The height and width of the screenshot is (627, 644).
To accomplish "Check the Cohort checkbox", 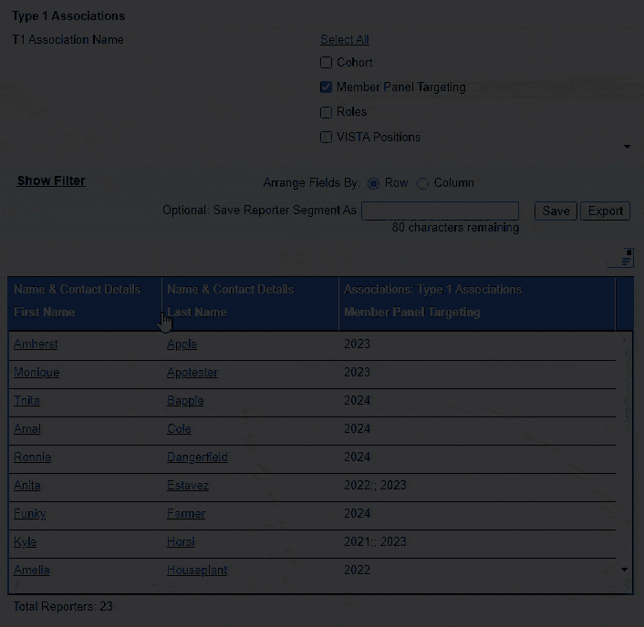I will [x=326, y=63].
